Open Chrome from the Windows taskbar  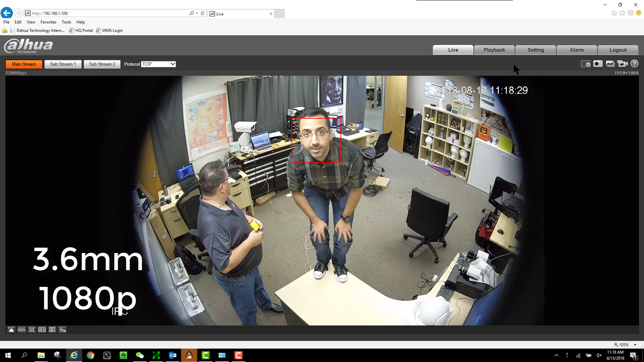coord(91,355)
